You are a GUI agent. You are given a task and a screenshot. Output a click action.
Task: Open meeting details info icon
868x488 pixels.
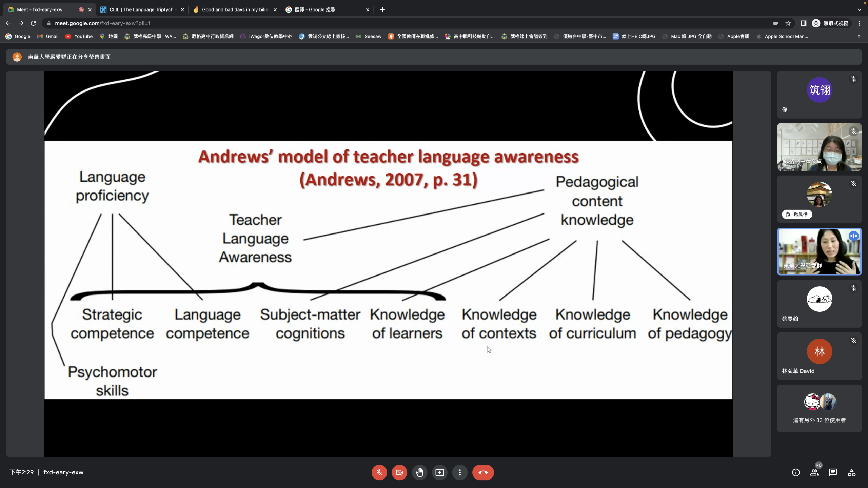[796, 472]
